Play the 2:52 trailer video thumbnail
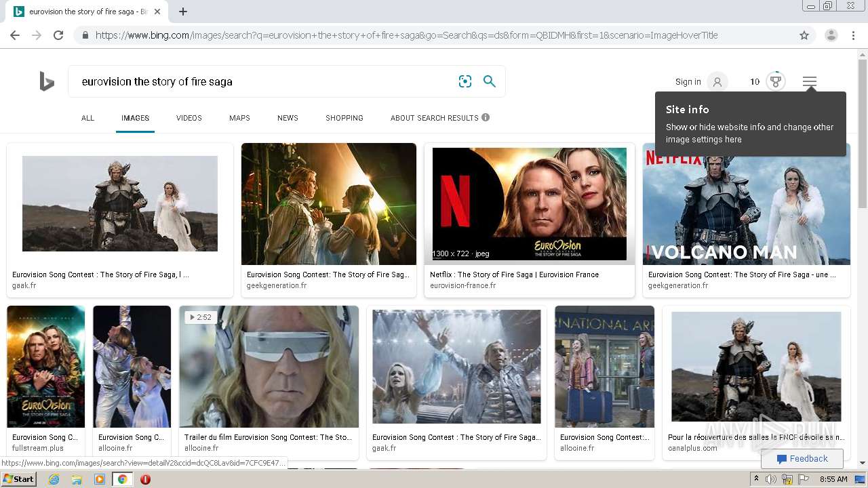 coord(269,367)
